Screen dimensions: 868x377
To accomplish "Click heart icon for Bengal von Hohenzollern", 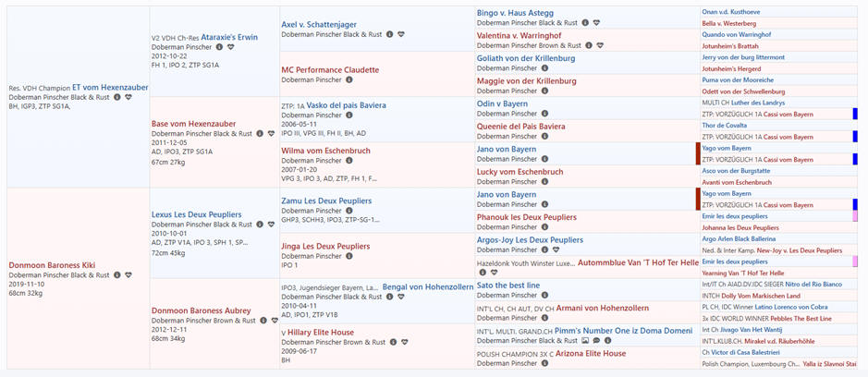I will tap(401, 297).
